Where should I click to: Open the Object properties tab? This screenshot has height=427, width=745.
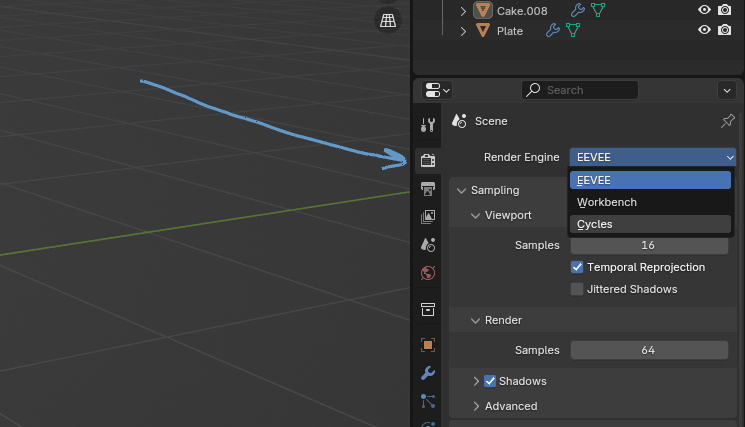click(x=428, y=344)
